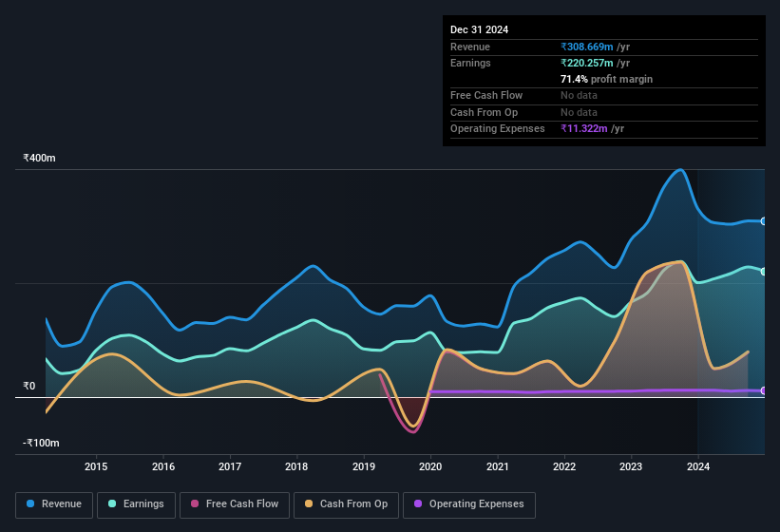
Task: Click the 71.4% profit margin text
Action: [x=606, y=79]
